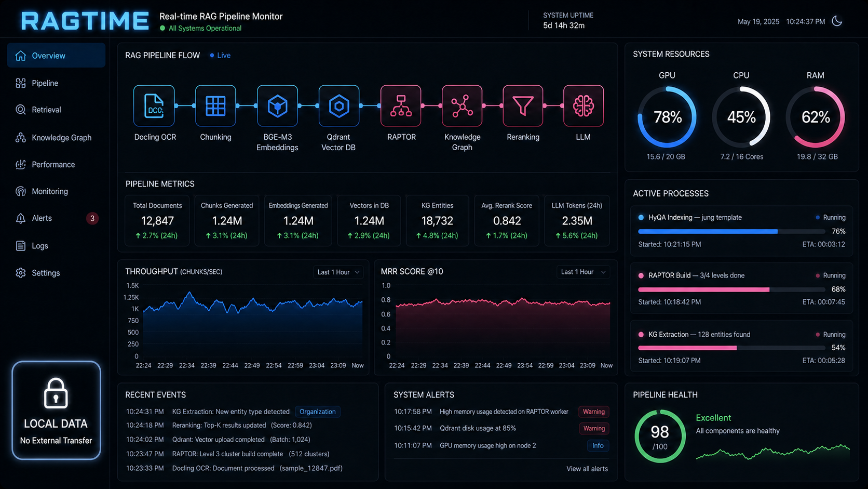Screen dimensions: 868x489
Task: Click the Docling OCR pipeline node icon
Action: click(154, 106)
